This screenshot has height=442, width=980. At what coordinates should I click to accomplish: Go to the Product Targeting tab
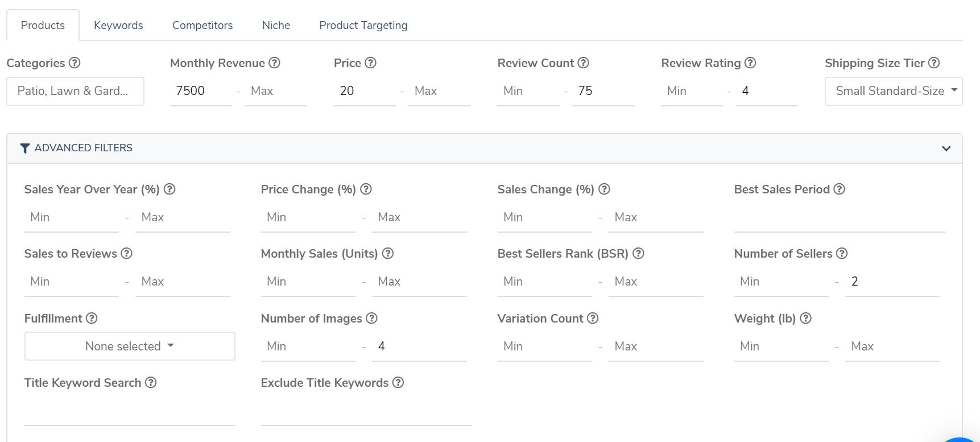pyautogui.click(x=363, y=26)
